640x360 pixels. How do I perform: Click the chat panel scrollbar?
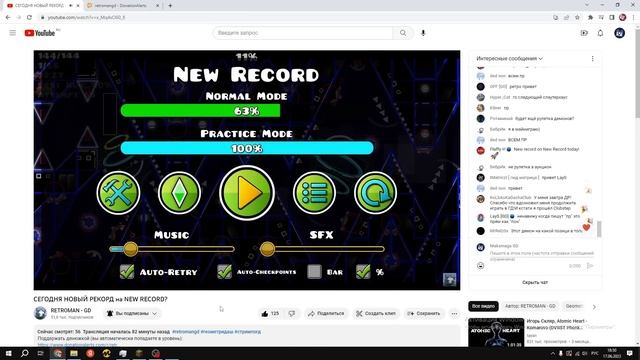click(x=599, y=229)
